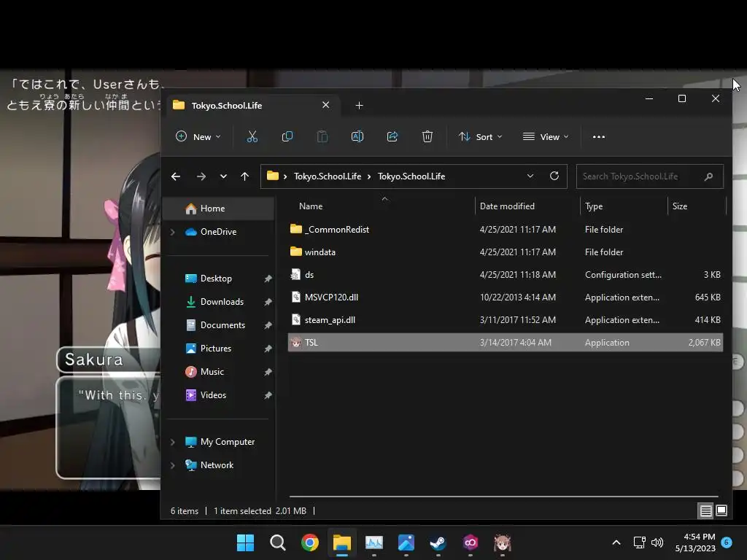Open the Photos app in taskbar

click(406, 542)
